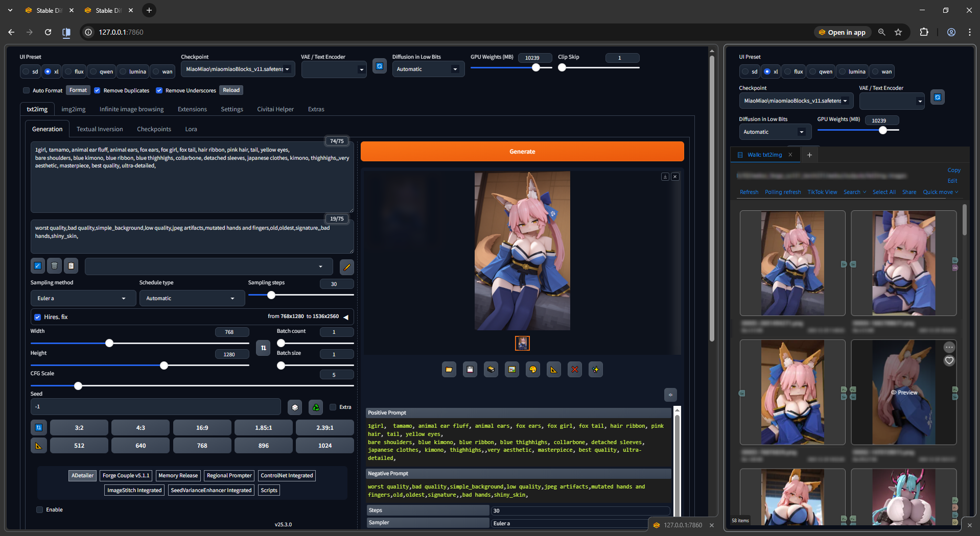Click the clipboard apply-styles icon
Screen dimensions: 980x536
coord(71,266)
